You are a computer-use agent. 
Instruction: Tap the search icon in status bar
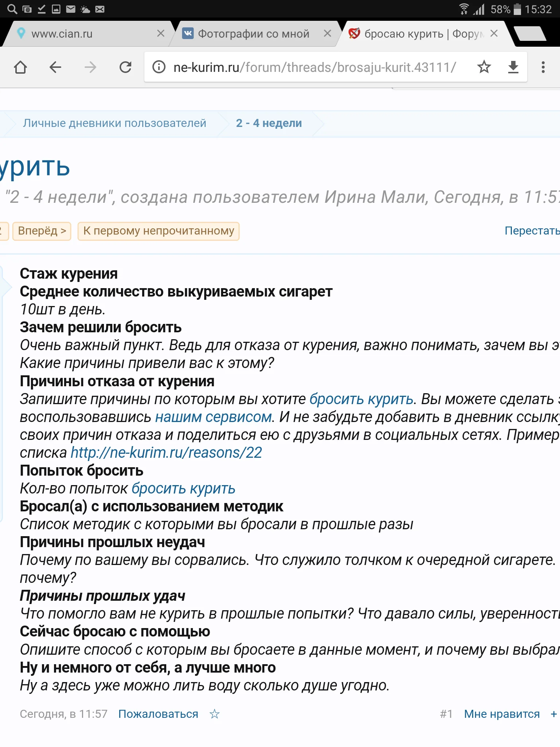[12, 9]
